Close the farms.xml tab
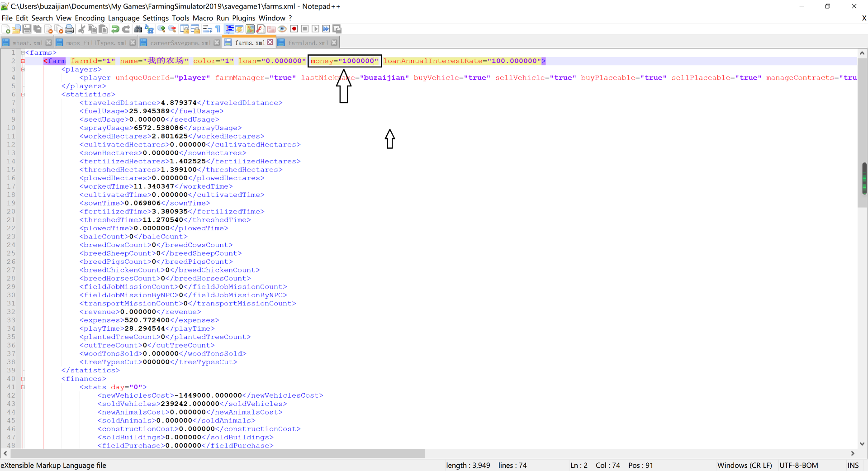Viewport: 868px width, 471px height. coord(270,42)
